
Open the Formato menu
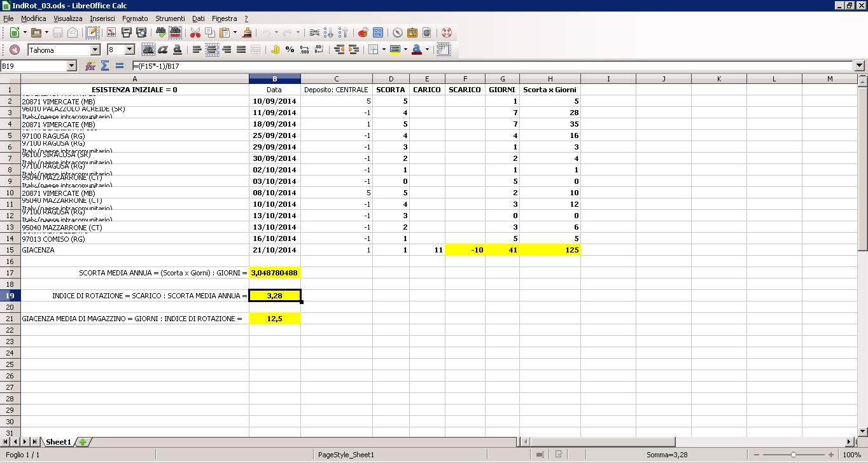pos(135,18)
